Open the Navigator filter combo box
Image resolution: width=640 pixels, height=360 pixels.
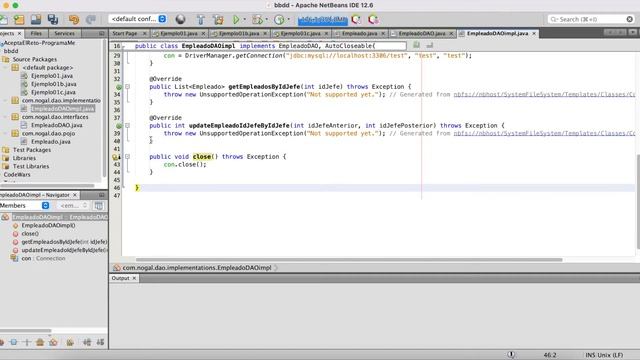point(73,205)
